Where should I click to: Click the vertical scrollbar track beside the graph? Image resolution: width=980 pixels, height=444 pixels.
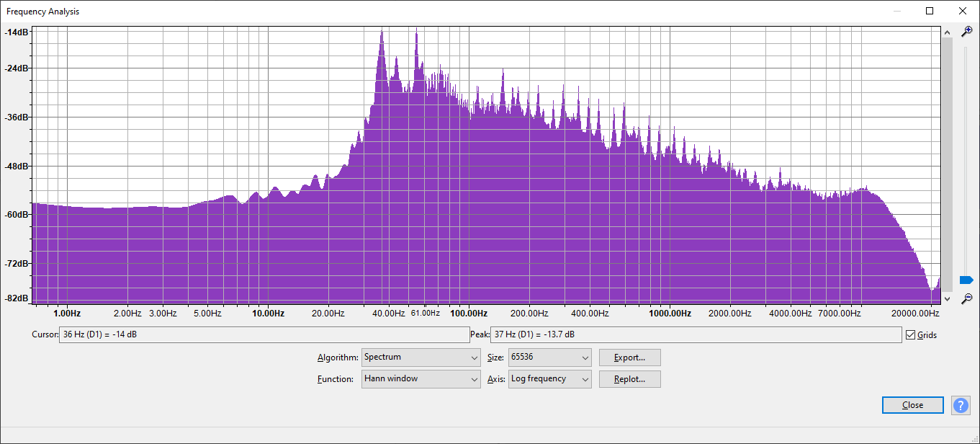[x=947, y=166]
